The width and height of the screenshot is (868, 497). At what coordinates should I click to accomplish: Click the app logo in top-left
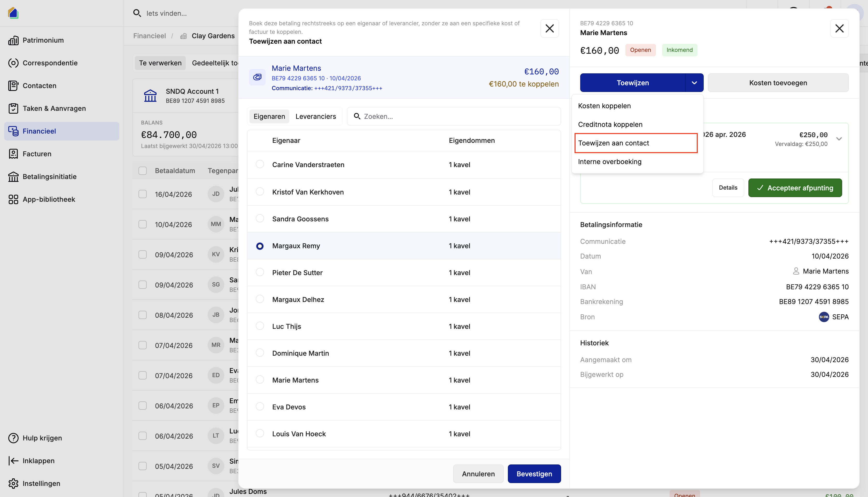[13, 13]
